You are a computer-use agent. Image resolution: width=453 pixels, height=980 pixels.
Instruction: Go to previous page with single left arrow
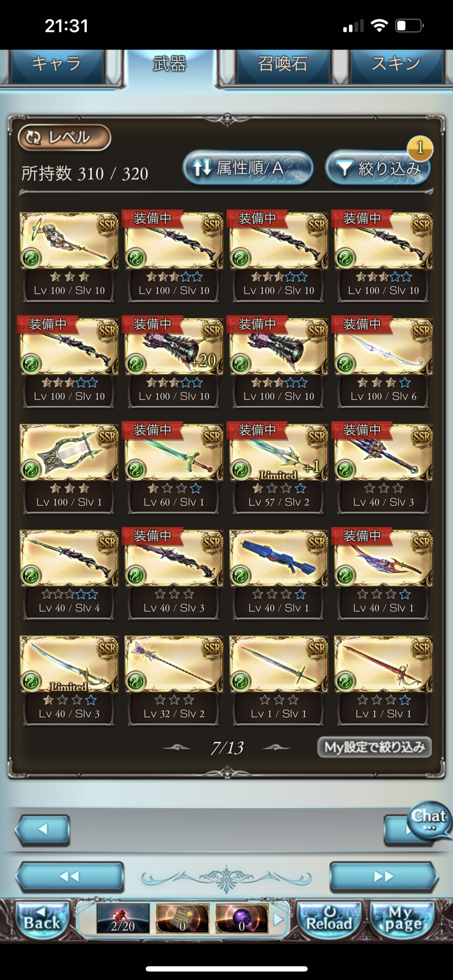(43, 830)
